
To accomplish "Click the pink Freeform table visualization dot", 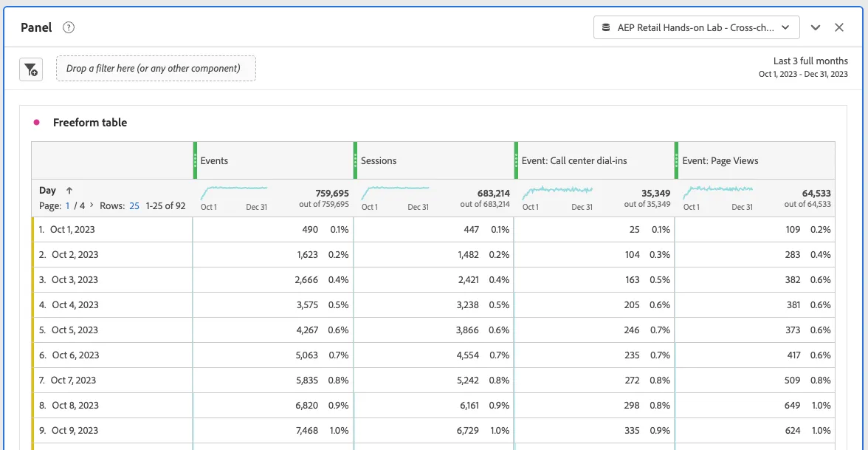I will click(x=37, y=123).
